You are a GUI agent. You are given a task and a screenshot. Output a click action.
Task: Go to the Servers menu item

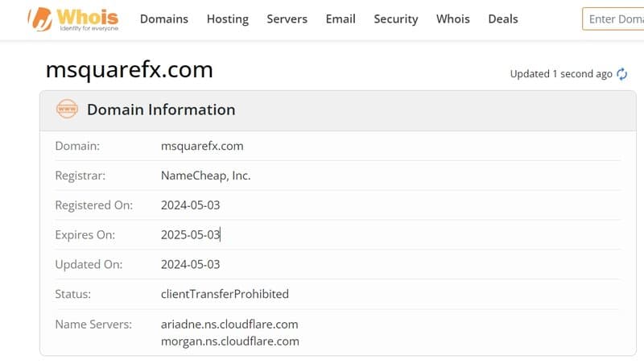pyautogui.click(x=287, y=19)
